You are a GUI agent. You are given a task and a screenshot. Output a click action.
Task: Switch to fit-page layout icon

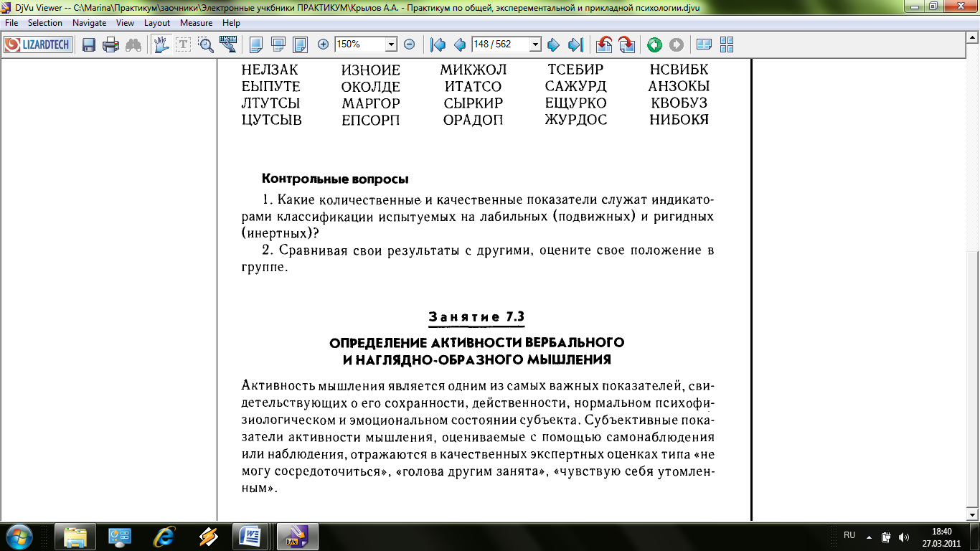300,44
